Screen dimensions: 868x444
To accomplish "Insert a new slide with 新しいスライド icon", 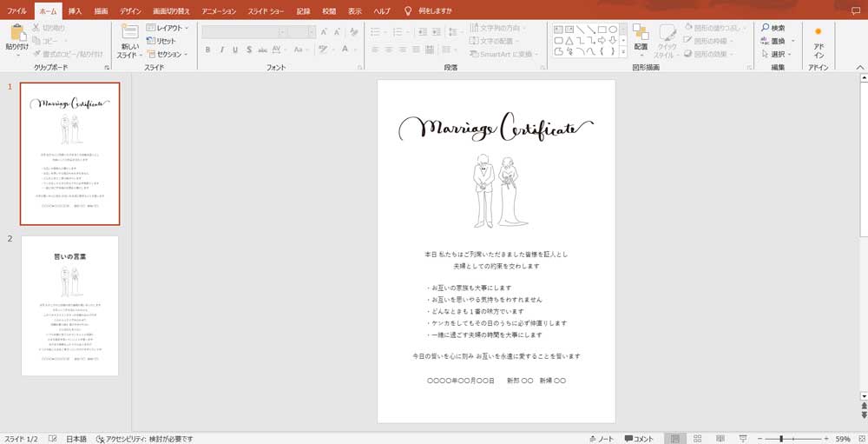I will coord(129,35).
